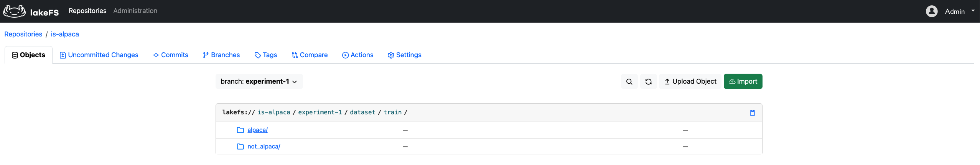Click the not_alpaca folder icon
Screen dimensions: 980x165
click(240, 147)
